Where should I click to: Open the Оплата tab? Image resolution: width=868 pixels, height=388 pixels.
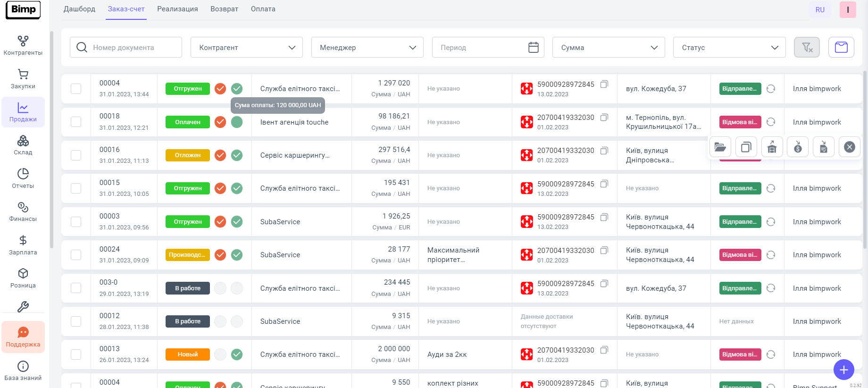pos(263,9)
